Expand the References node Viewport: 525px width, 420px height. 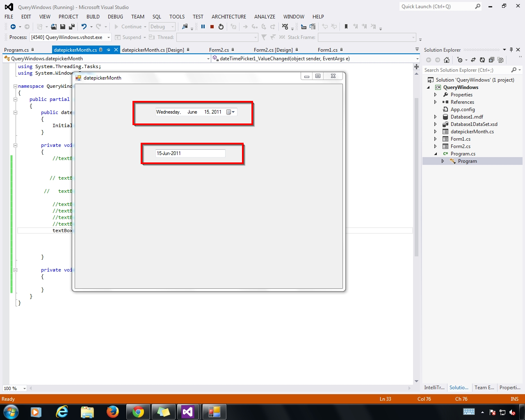click(435, 102)
